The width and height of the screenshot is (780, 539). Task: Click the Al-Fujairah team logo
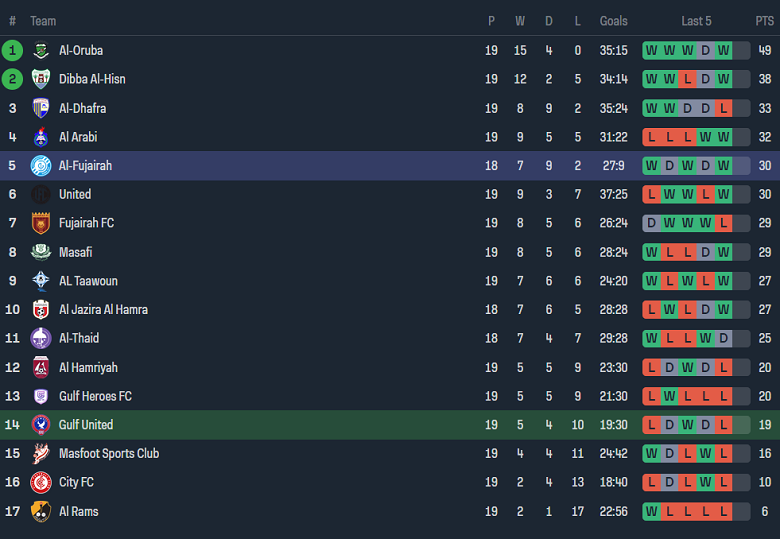[41, 166]
